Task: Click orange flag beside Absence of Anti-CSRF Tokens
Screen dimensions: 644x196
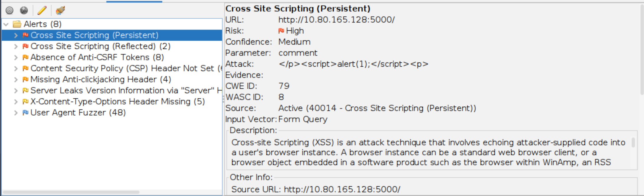Action: [26, 57]
